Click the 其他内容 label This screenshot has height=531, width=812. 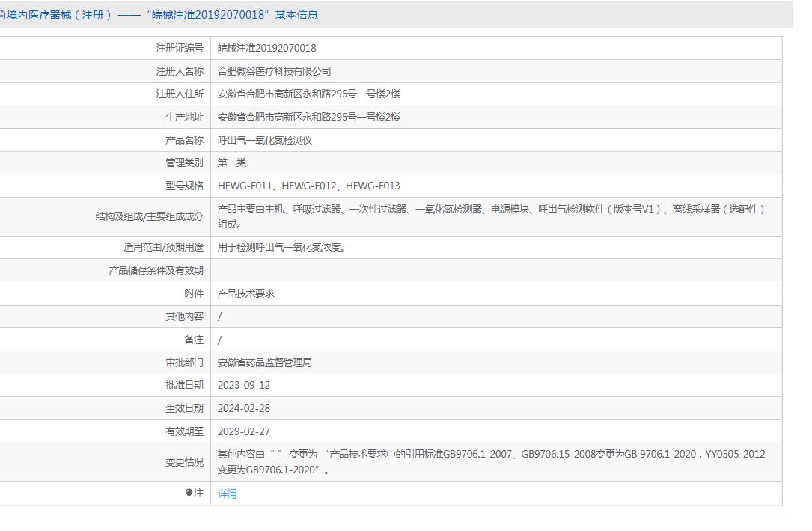pyautogui.click(x=184, y=317)
